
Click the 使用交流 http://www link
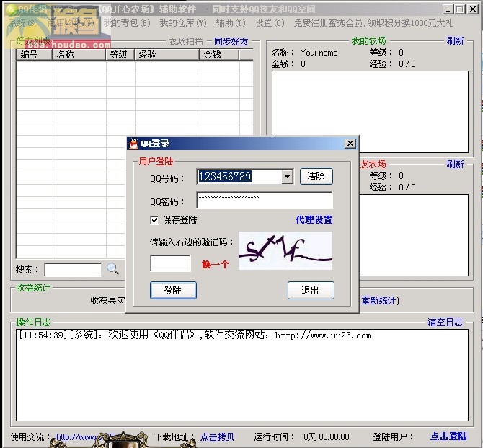pyautogui.click(x=86, y=437)
